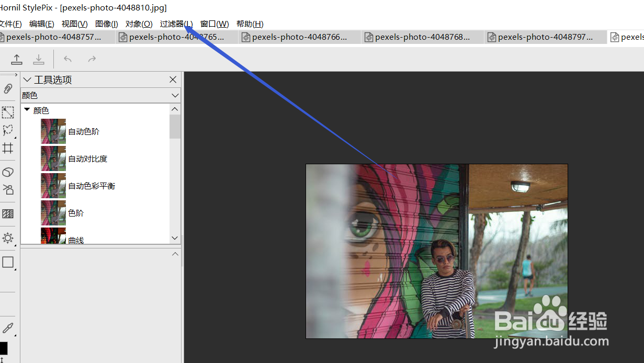This screenshot has width=644, height=363.
Task: Open the 图像(I) menu
Action: [107, 24]
